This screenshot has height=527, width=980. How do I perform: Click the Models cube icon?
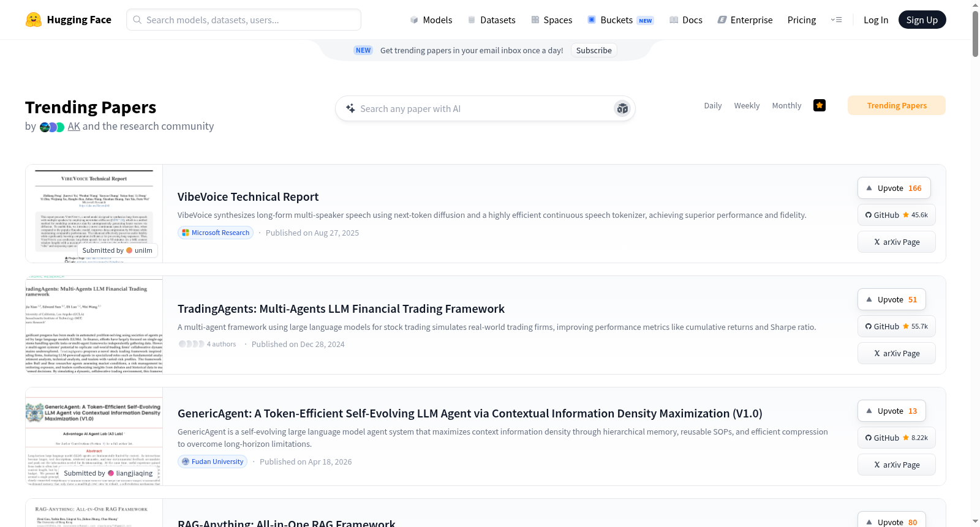414,20
